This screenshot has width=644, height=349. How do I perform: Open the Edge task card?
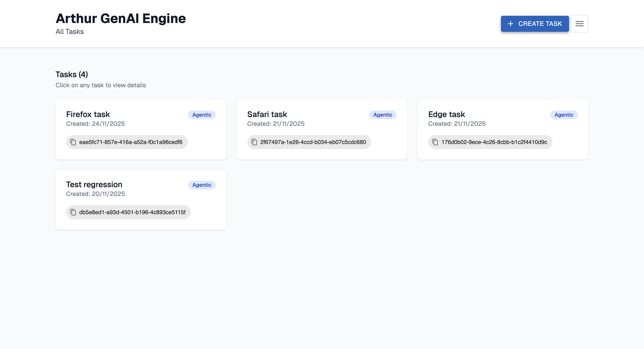(503, 130)
